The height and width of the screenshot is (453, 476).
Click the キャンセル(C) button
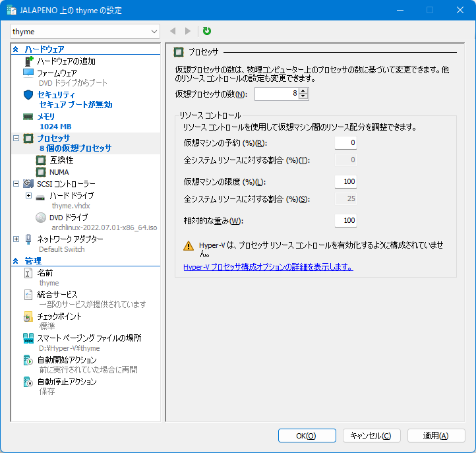[x=372, y=436]
